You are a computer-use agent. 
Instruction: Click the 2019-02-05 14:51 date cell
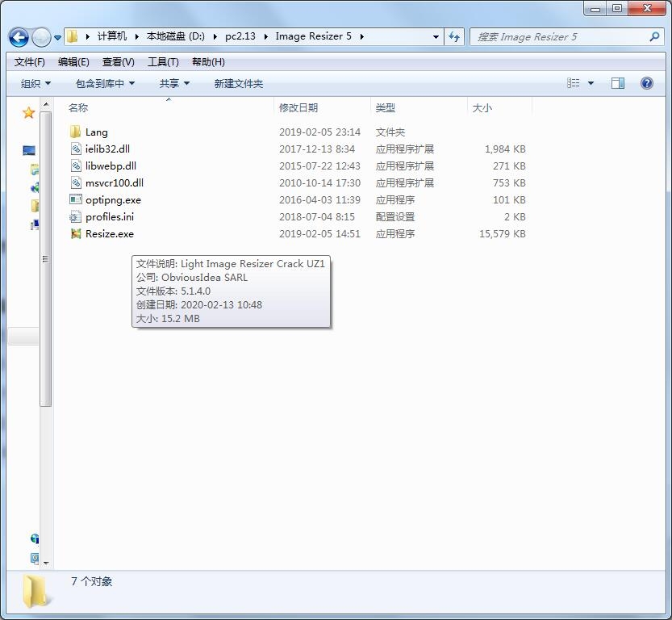point(319,234)
